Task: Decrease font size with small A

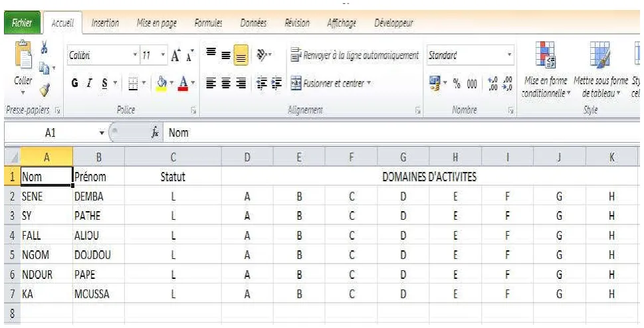Action: pyautogui.click(x=190, y=55)
